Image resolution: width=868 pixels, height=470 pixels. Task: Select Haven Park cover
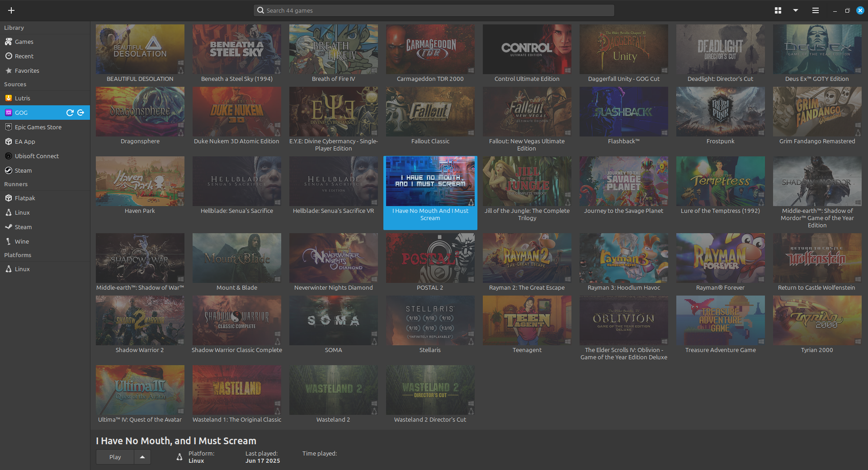coord(140,181)
